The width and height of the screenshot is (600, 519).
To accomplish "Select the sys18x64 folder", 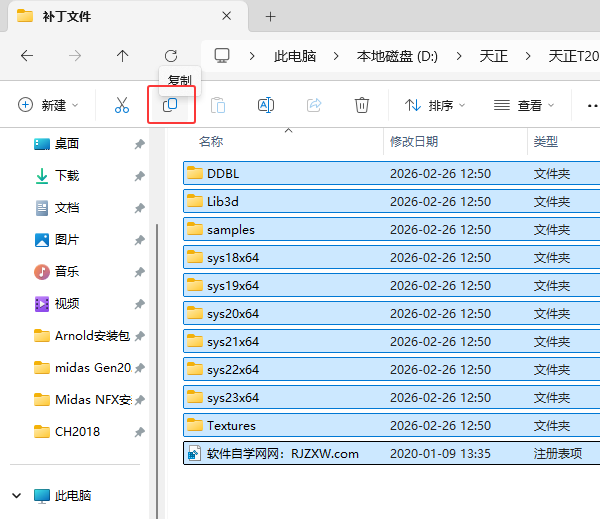I will [x=391, y=257].
